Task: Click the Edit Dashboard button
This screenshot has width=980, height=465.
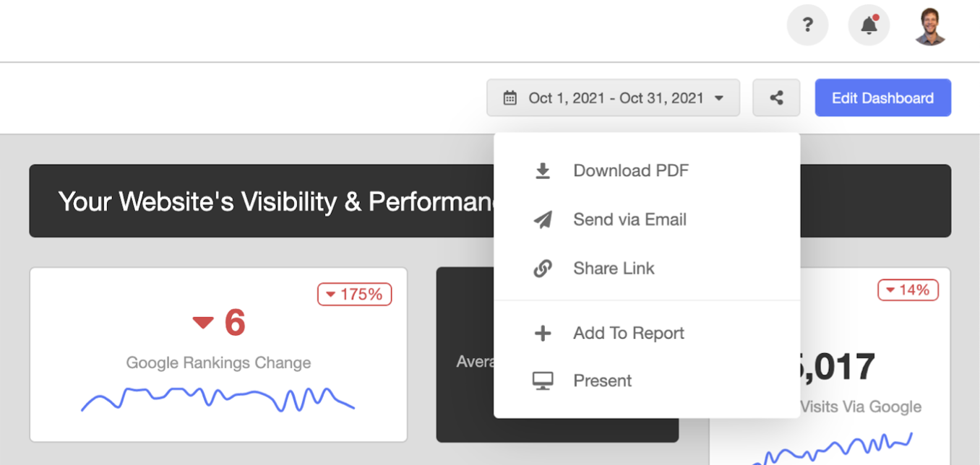Action: [x=882, y=97]
